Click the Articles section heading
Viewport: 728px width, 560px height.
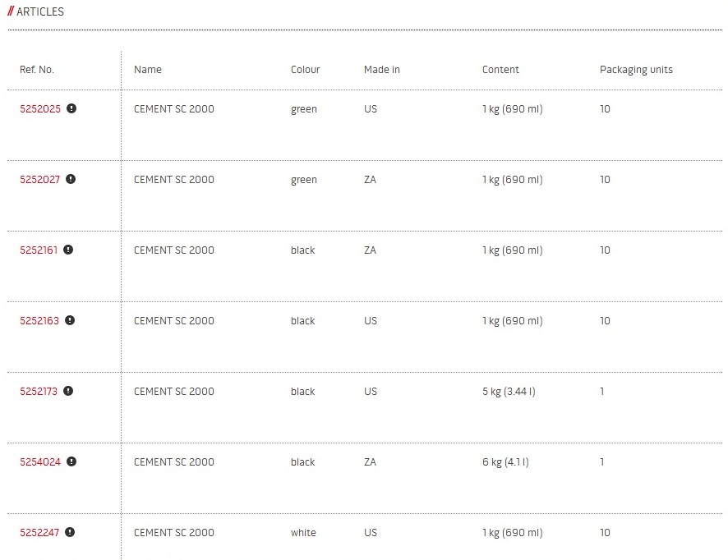point(39,11)
